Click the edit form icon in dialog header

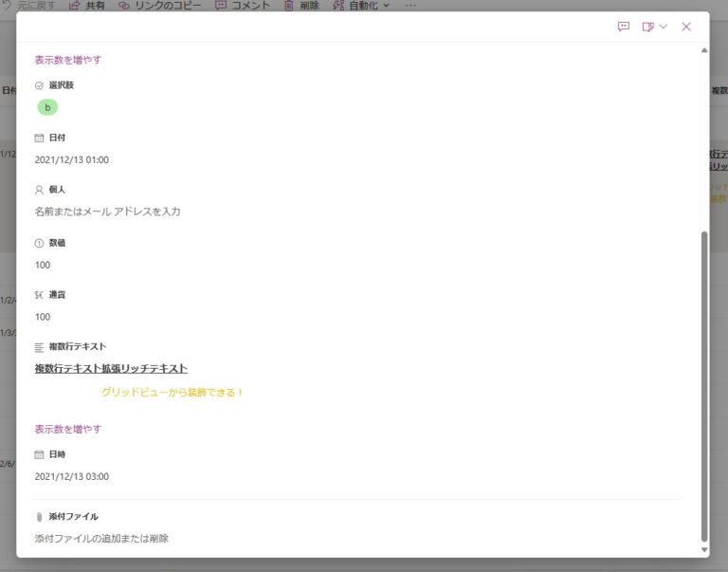point(647,27)
